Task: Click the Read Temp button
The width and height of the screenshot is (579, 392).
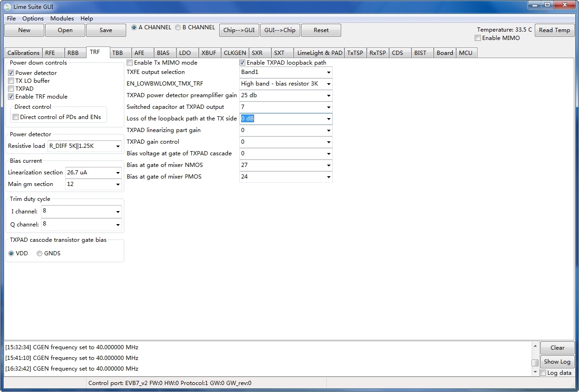Action: tap(555, 30)
